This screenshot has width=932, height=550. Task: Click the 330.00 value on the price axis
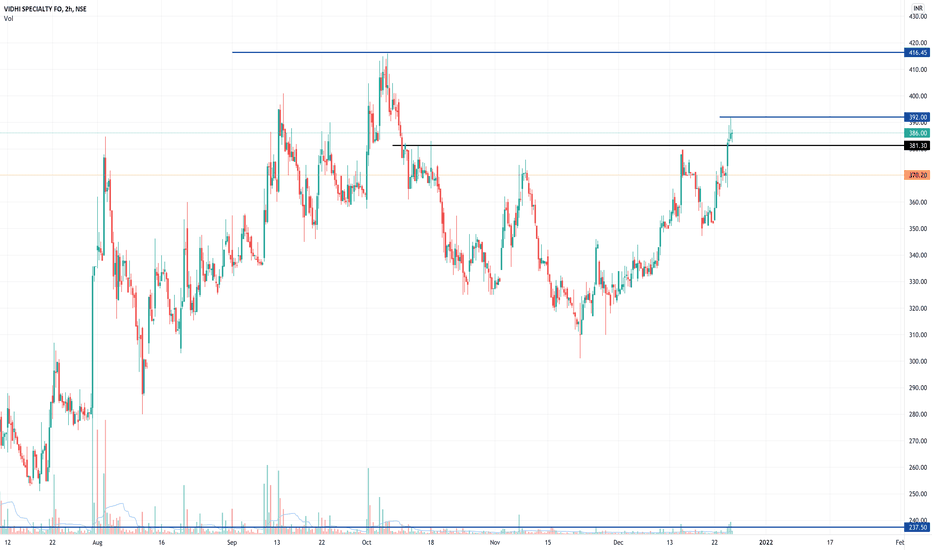pos(918,282)
